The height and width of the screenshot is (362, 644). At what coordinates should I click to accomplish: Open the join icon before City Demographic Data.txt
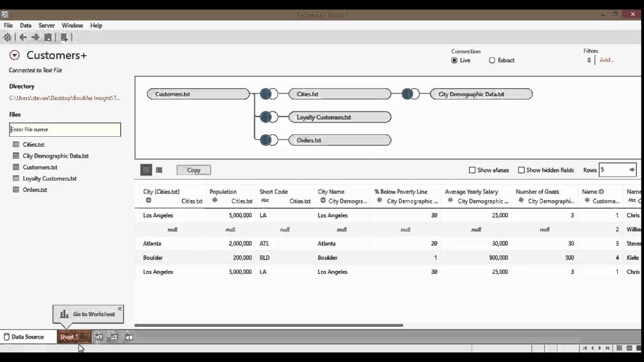(410, 94)
